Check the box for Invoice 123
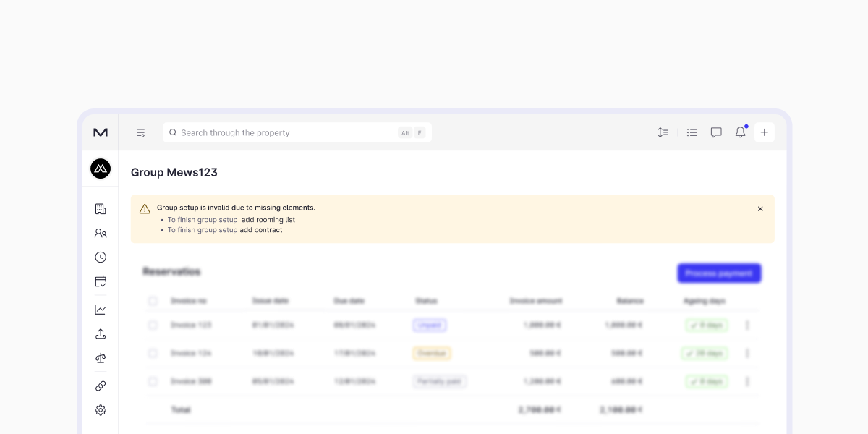Viewport: 868px width, 434px height. pyautogui.click(x=153, y=325)
